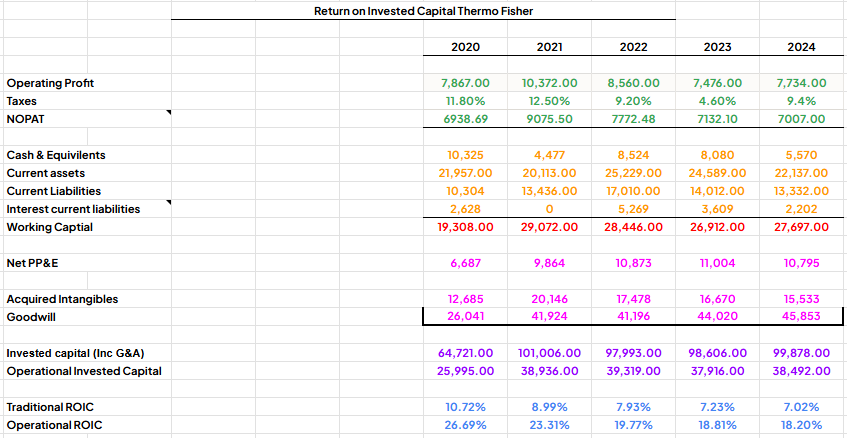Click Operational ROIC value 26.69%
Viewport: 847px width, 438px height.
pyautogui.click(x=465, y=425)
